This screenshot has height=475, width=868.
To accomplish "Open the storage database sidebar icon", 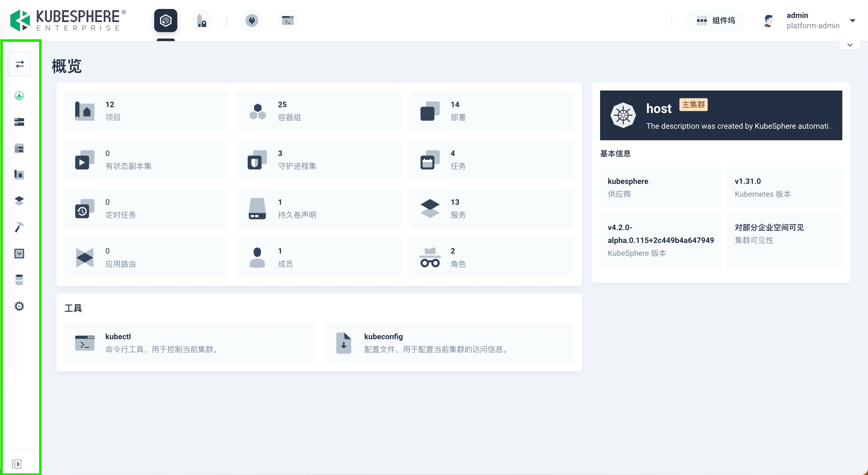I will pyautogui.click(x=19, y=280).
